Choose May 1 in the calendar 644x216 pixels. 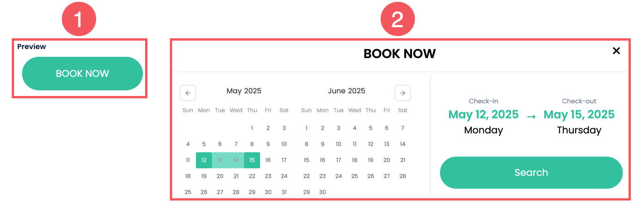[x=252, y=128]
